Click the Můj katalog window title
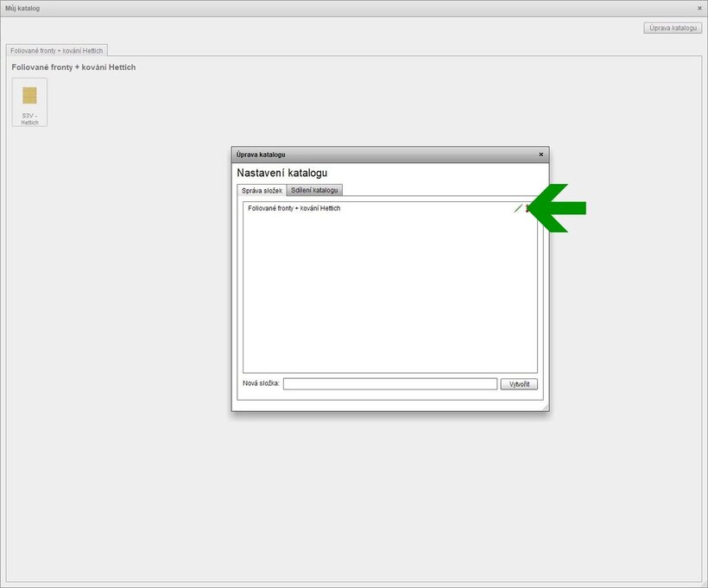This screenshot has width=708, height=588. tap(22, 8)
